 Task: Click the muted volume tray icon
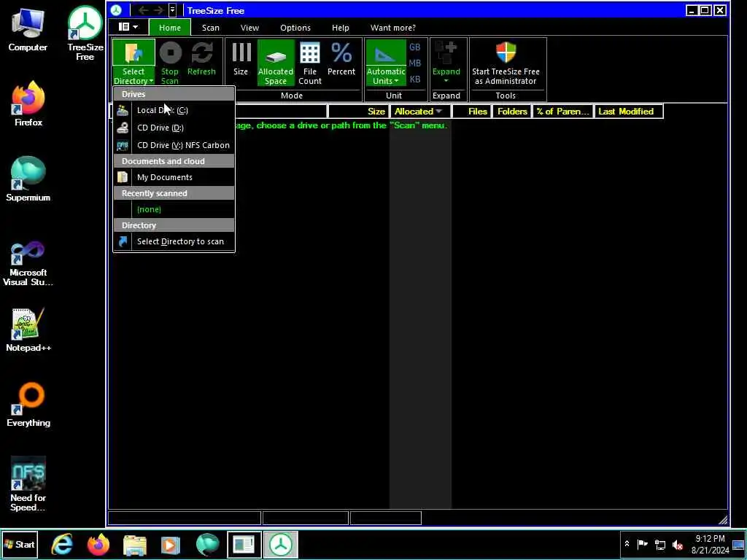[677, 545]
